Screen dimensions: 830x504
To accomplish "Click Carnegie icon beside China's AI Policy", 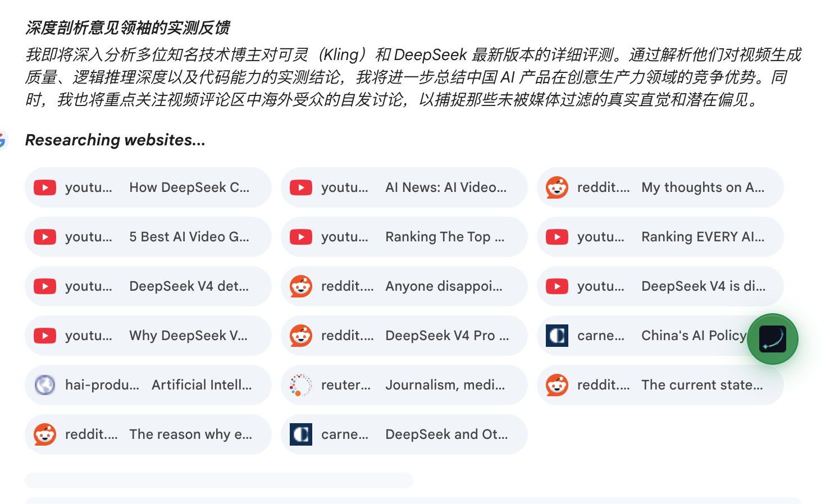I will [557, 336].
